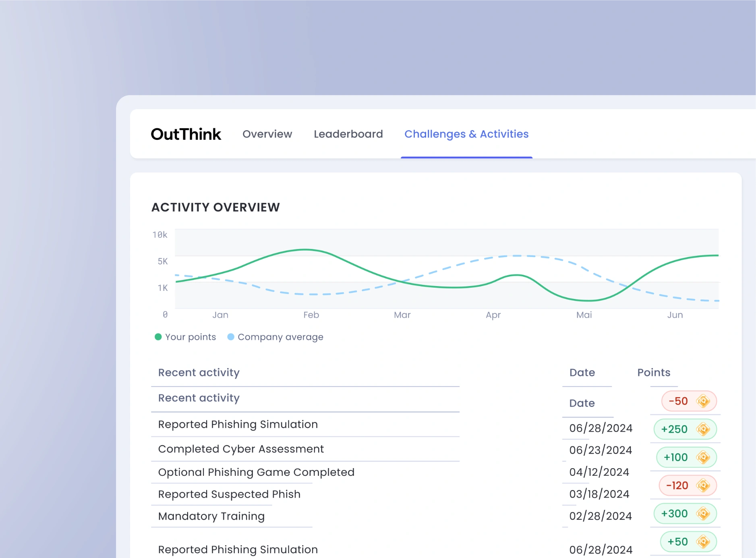The height and width of the screenshot is (558, 756).
Task: Click the coin icon on the +50 badge
Action: click(704, 541)
